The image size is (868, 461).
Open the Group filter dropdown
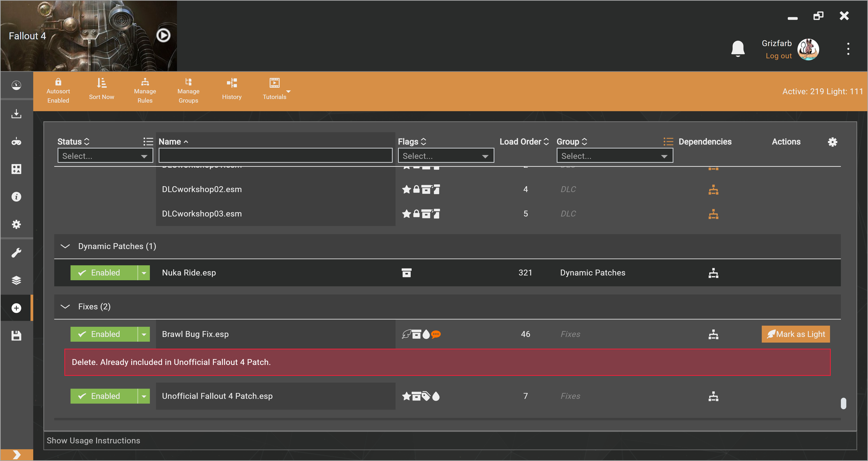[615, 156]
